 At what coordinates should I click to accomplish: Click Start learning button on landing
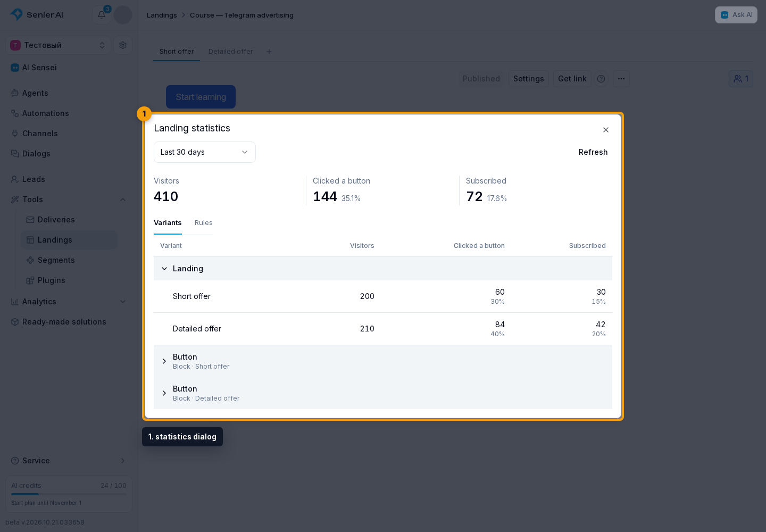(201, 97)
